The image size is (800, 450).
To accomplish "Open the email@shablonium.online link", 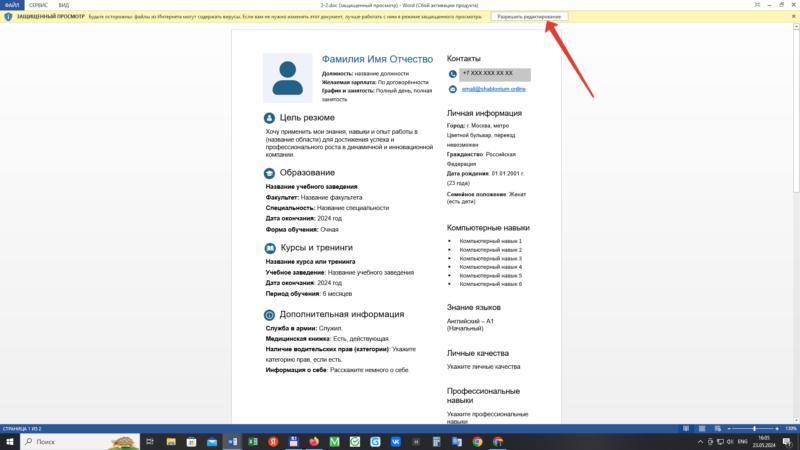I will pyautogui.click(x=493, y=89).
